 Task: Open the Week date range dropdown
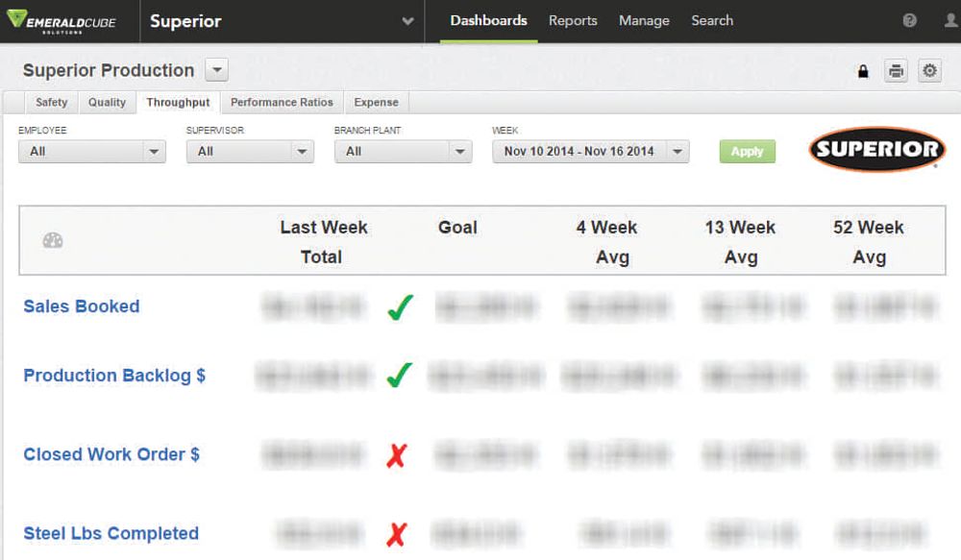pos(591,152)
